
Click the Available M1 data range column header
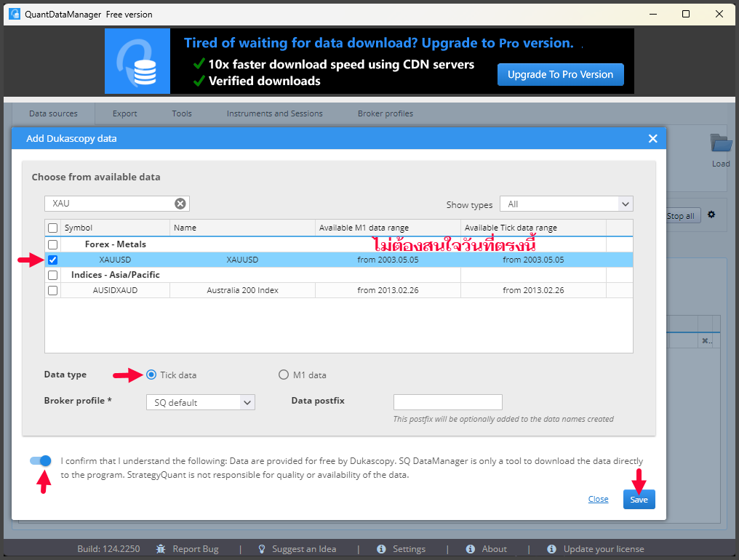coord(388,228)
